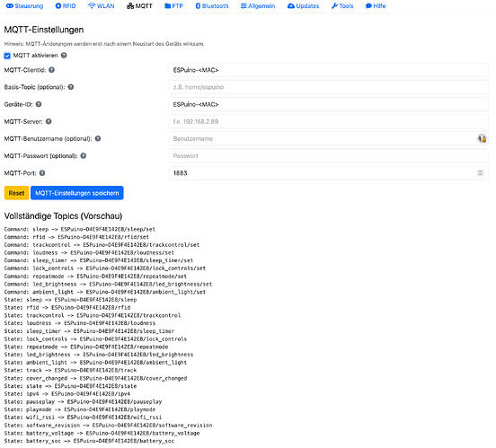
Task: Click the MQTT-Port spinner arrows
Action: click(480, 173)
